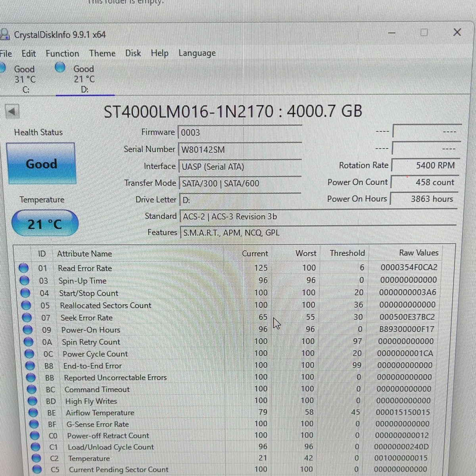This screenshot has width=476, height=476.
Task: Click the Standard field ACS-2 | ACS-3
Action: (318, 217)
